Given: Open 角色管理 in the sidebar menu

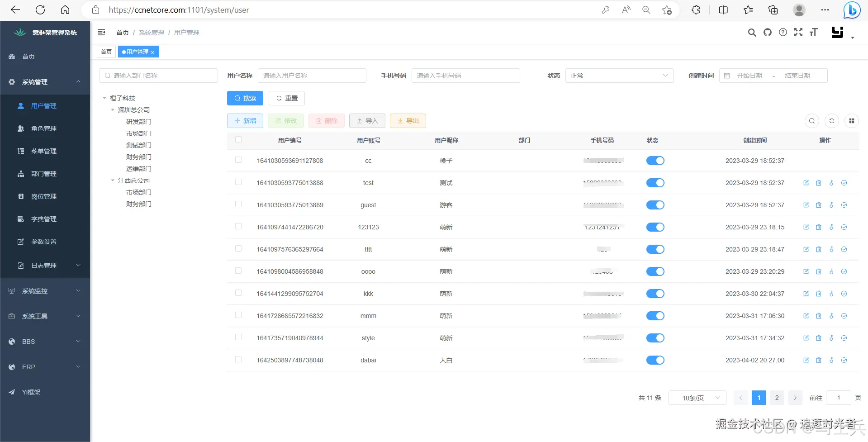Looking at the screenshot, I should tap(44, 128).
